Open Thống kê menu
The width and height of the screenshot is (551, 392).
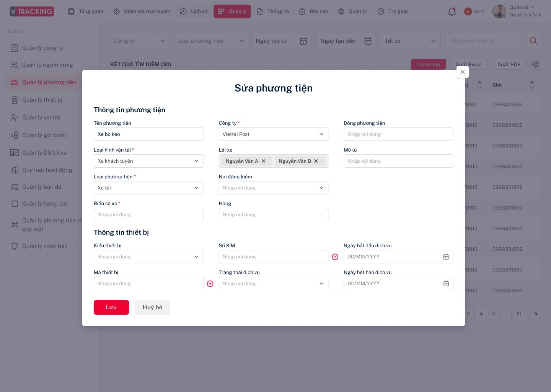point(273,11)
